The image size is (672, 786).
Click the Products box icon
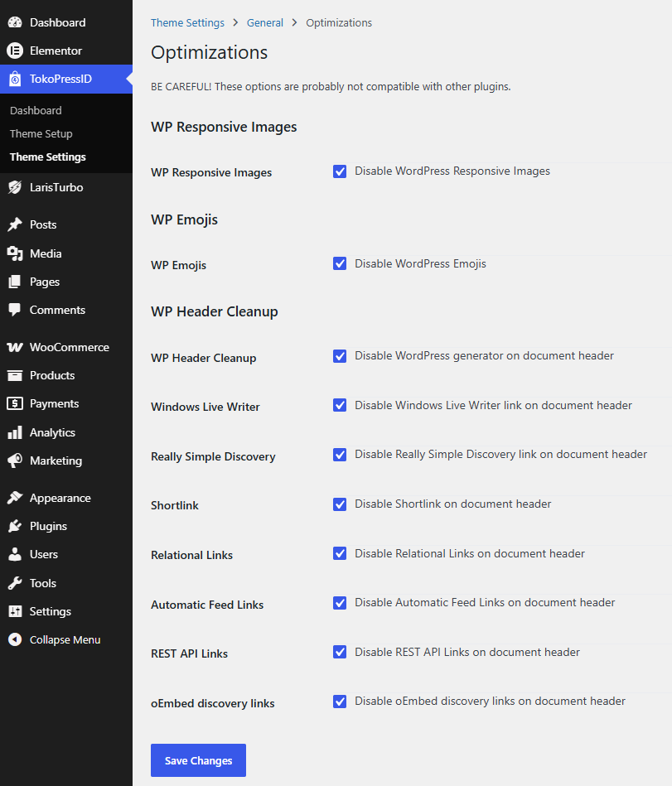pos(15,375)
